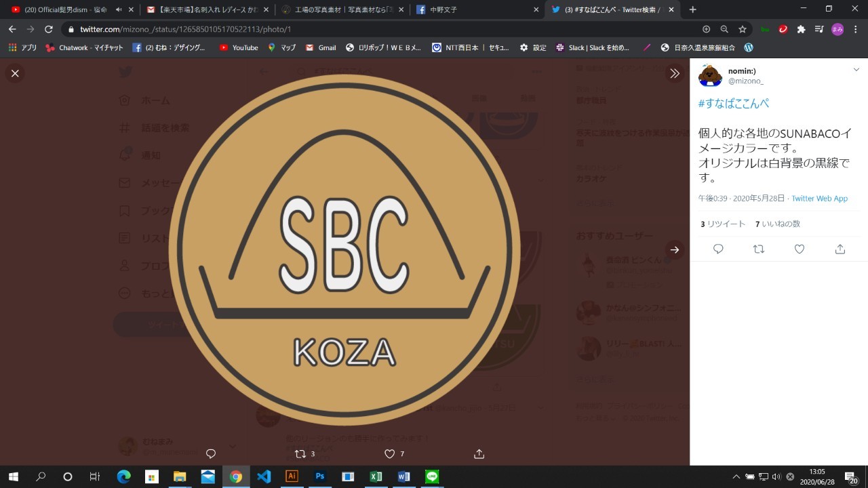Switch to 工場の写真素材 tab
The image size is (868, 488).
(342, 9)
